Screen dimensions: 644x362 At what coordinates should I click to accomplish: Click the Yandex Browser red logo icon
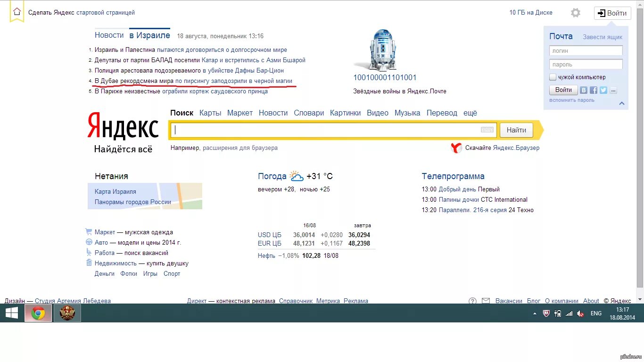(456, 148)
